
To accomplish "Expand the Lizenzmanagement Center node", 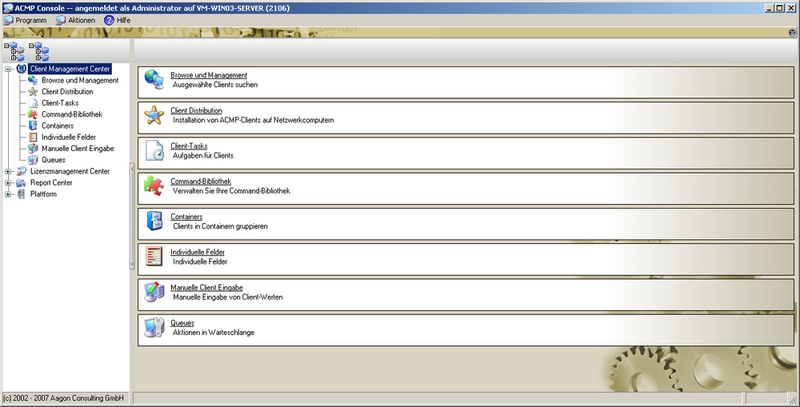I will tap(8, 171).
